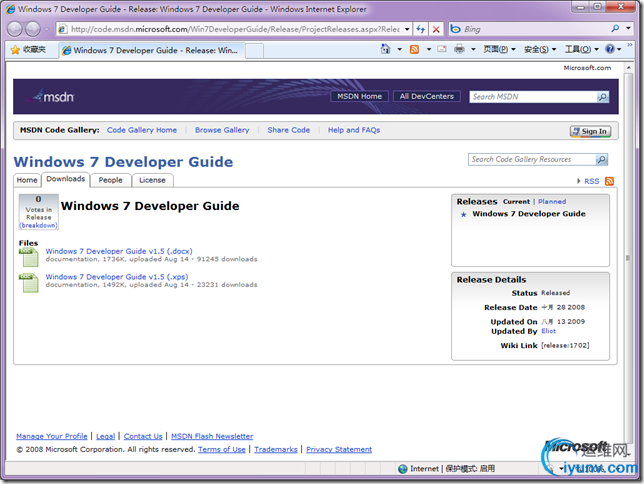
Task: Open the Favorites star button
Action: (28, 50)
